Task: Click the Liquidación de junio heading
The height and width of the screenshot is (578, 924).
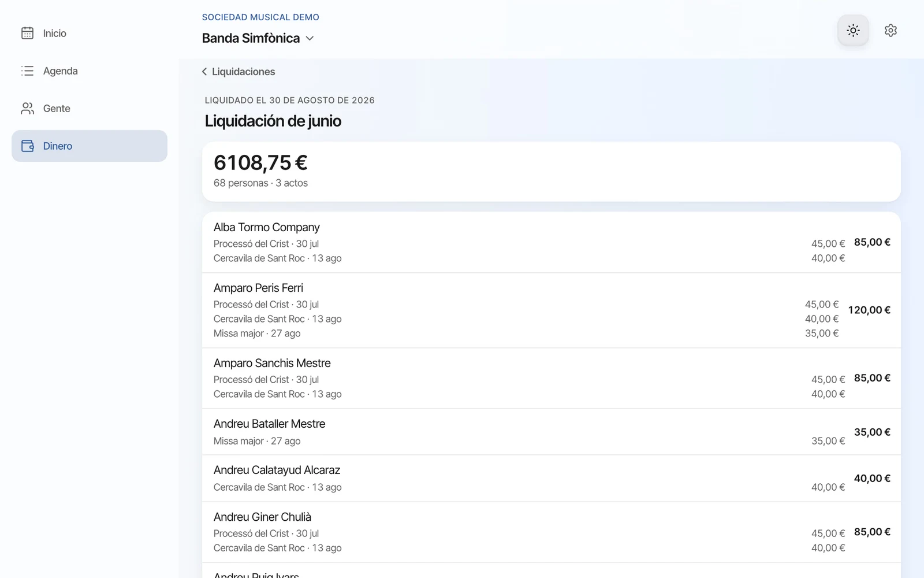Action: [x=273, y=121]
